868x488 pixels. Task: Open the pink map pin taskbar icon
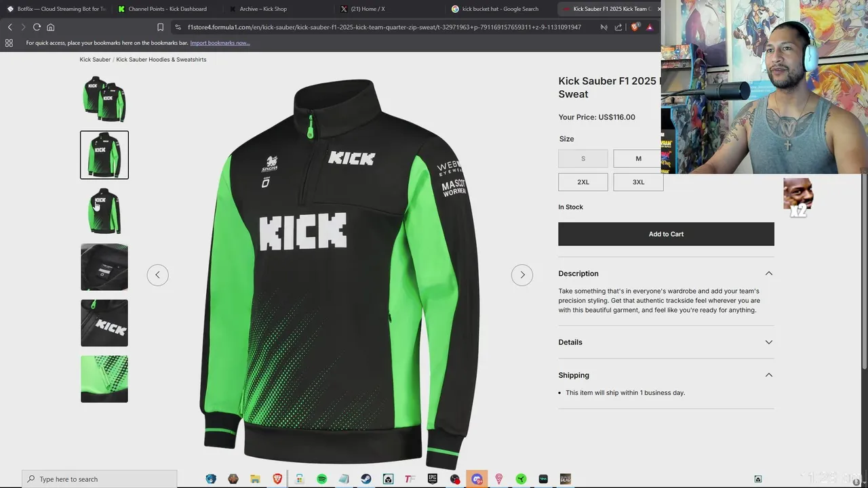click(x=499, y=479)
